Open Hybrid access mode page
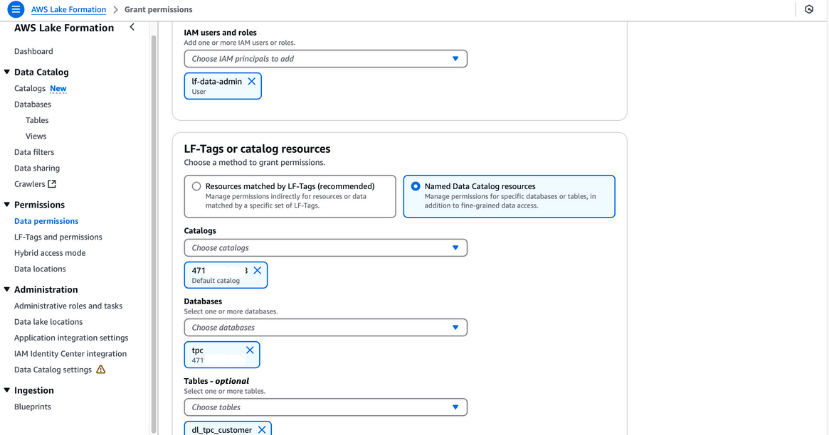This screenshot has width=829, height=435. point(50,253)
